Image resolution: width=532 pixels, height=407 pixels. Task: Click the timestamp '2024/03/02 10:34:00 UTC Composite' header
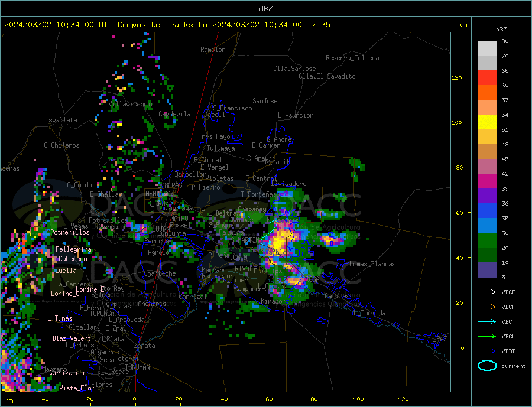coord(82,25)
